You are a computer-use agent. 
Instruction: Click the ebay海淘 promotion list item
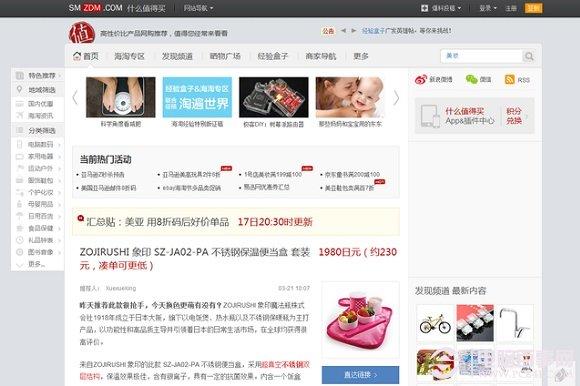click(x=192, y=188)
